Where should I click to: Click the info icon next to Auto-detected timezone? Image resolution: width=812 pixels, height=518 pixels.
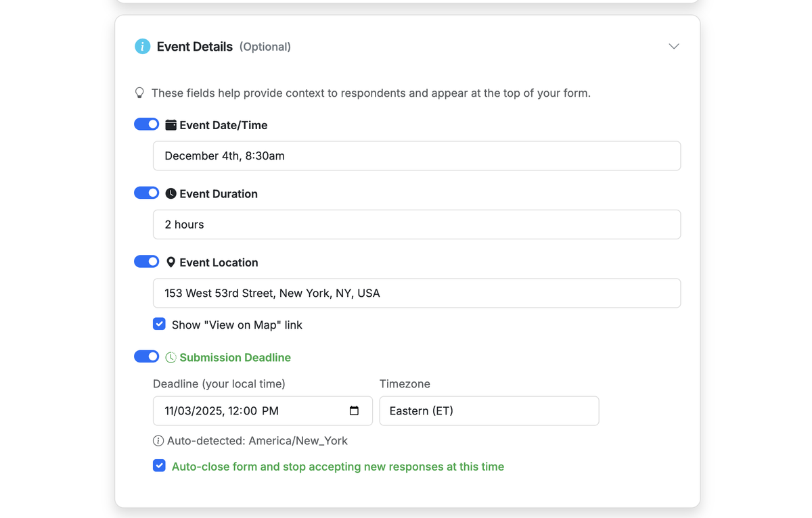coord(158,440)
